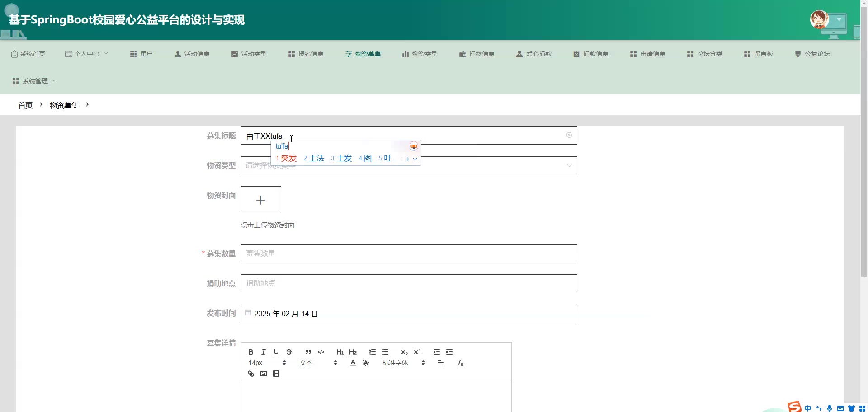This screenshot has width=868, height=412.
Task: Go to the 公益论坛 menu item
Action: click(x=812, y=54)
